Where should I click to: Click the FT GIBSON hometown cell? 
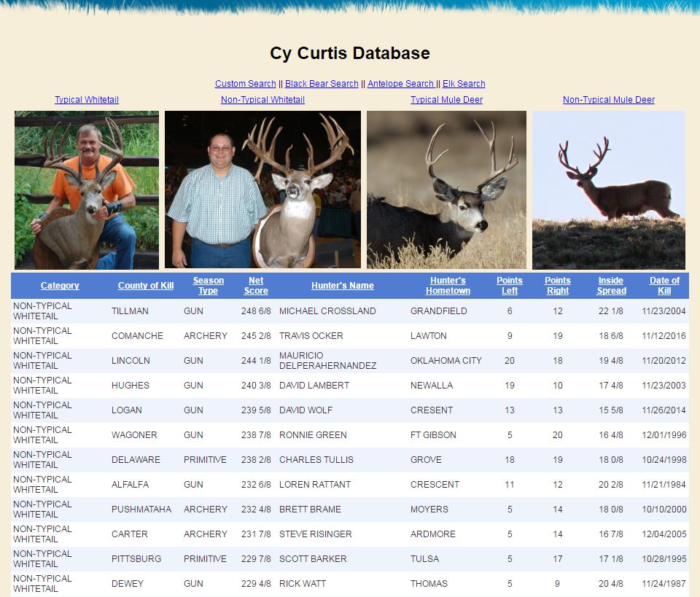click(x=433, y=434)
